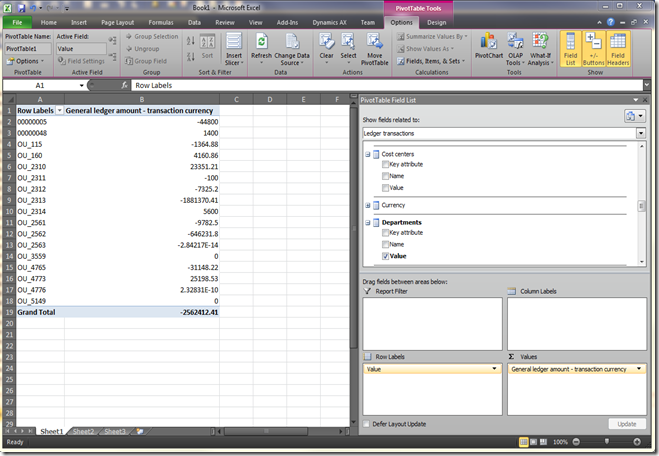Enable Defer Layout Update checkbox
The image size is (659, 456).
[x=368, y=424]
